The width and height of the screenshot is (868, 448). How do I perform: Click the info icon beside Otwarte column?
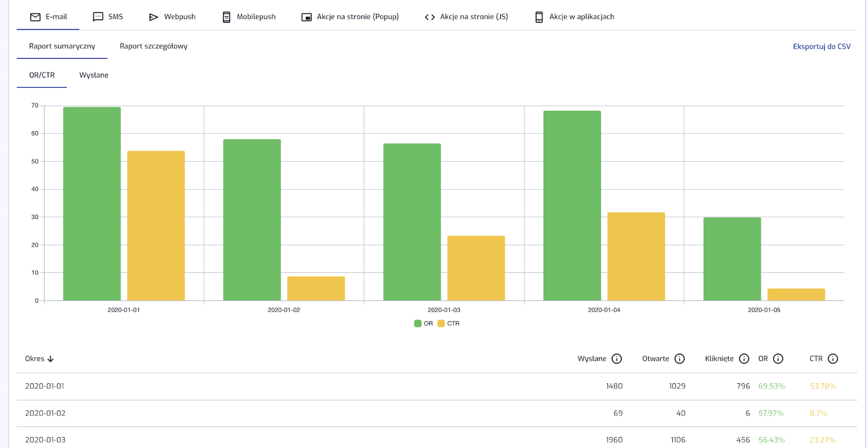pyautogui.click(x=680, y=359)
